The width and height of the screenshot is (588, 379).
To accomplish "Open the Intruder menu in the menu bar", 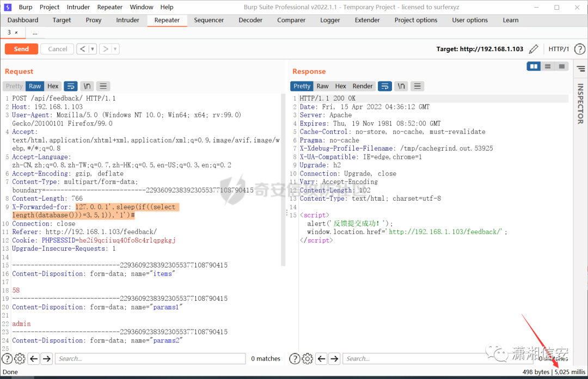I will pos(78,7).
